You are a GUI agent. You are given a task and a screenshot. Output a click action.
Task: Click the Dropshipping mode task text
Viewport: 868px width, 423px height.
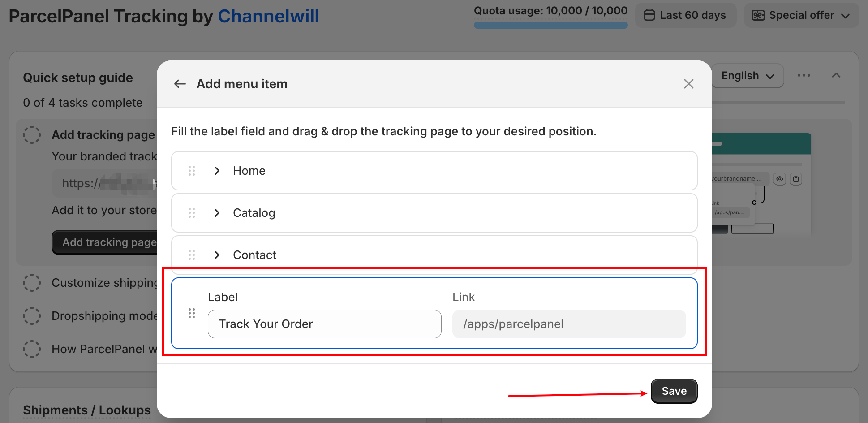click(104, 316)
